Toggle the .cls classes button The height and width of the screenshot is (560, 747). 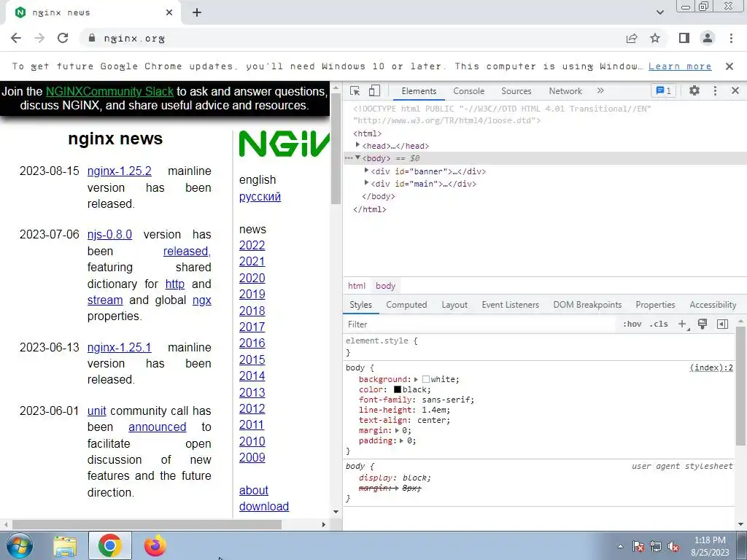[659, 324]
